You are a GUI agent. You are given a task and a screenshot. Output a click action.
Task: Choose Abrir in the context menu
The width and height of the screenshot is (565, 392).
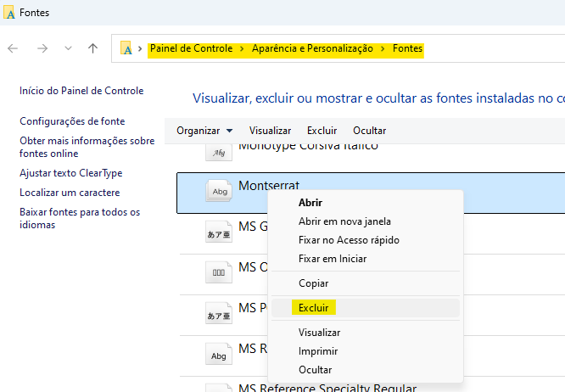point(310,203)
